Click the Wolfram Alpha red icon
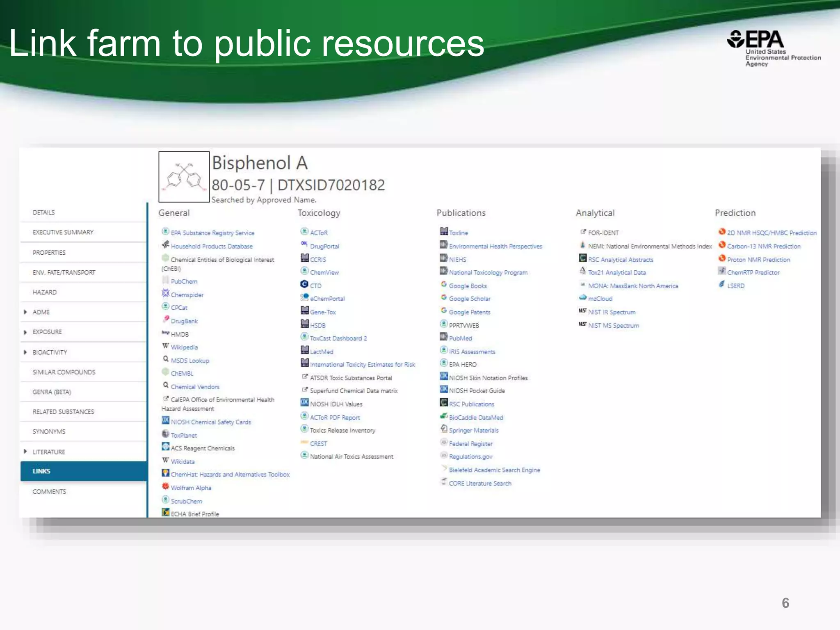 (165, 486)
